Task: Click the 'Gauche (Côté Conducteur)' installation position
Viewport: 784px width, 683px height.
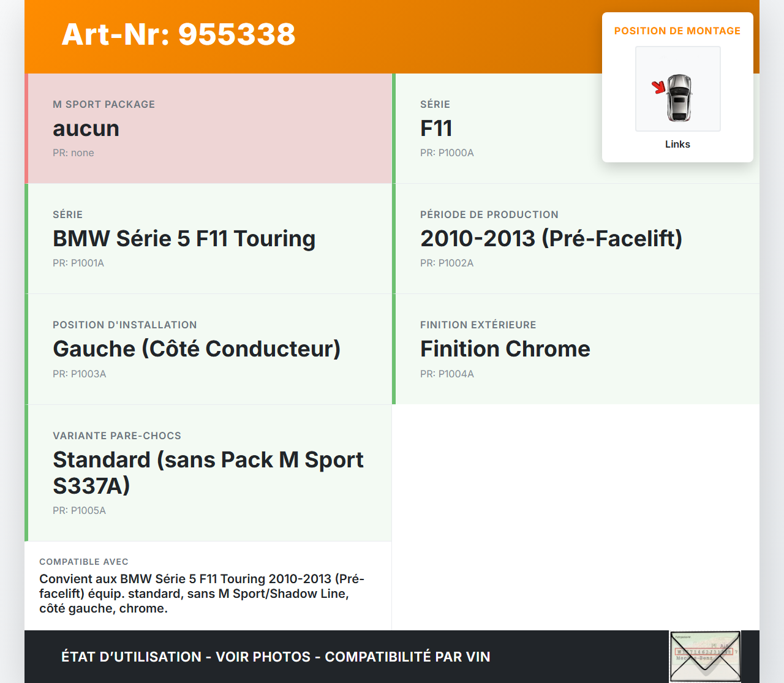Action: (x=197, y=349)
